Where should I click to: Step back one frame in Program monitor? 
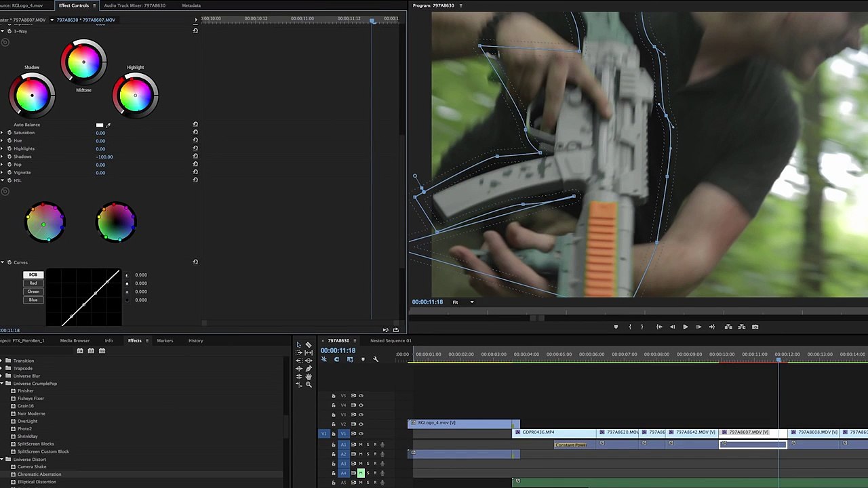click(672, 327)
